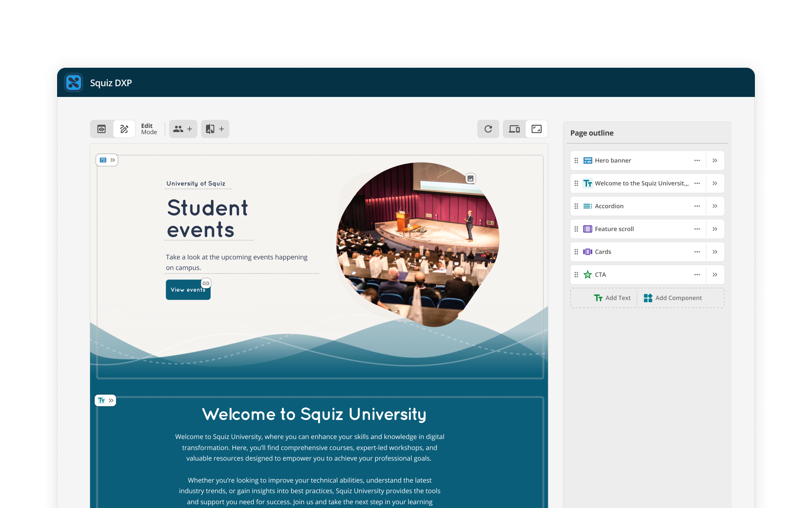Click three-dot menu on Feature scroll
Screen dimensions: 812x508
tap(697, 229)
